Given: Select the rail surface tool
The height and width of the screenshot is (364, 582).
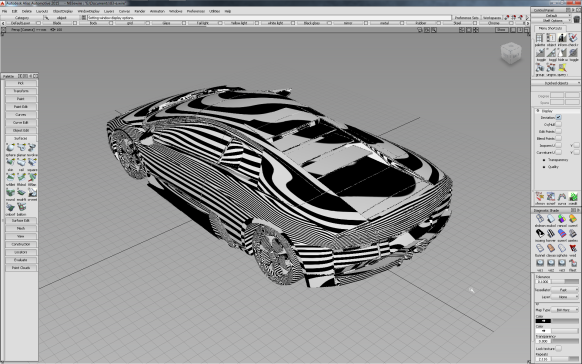Looking at the screenshot, I should point(22,163).
